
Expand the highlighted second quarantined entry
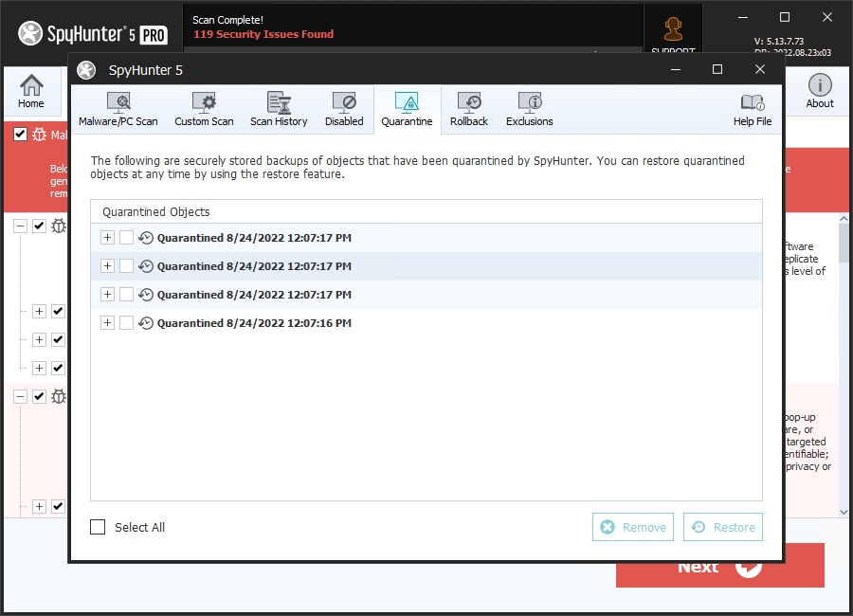coord(107,266)
